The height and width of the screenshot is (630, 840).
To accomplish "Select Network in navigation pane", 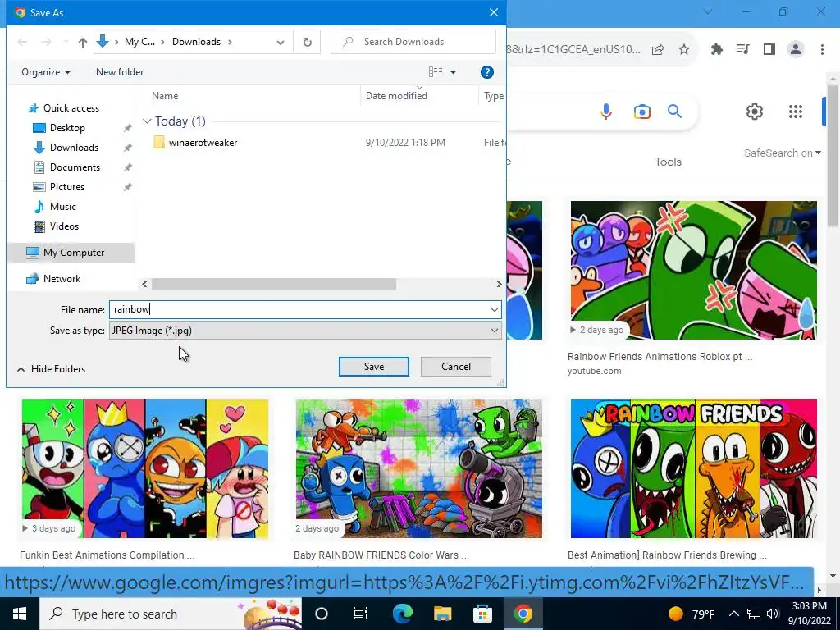I will click(62, 279).
